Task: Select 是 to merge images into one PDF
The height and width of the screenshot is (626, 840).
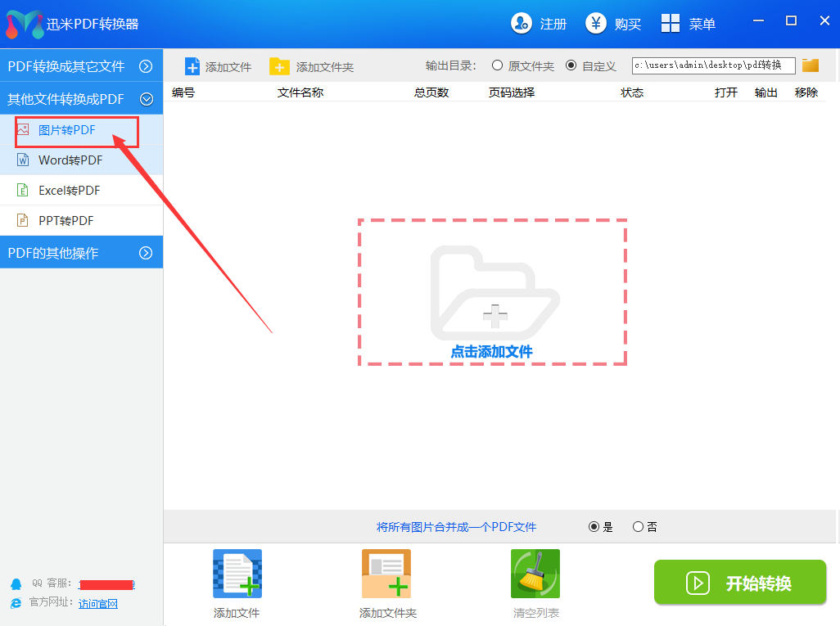Action: pos(594,527)
